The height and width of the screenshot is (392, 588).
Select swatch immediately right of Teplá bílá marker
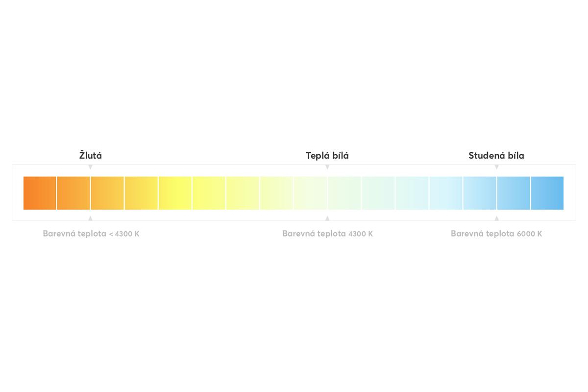coord(344,193)
